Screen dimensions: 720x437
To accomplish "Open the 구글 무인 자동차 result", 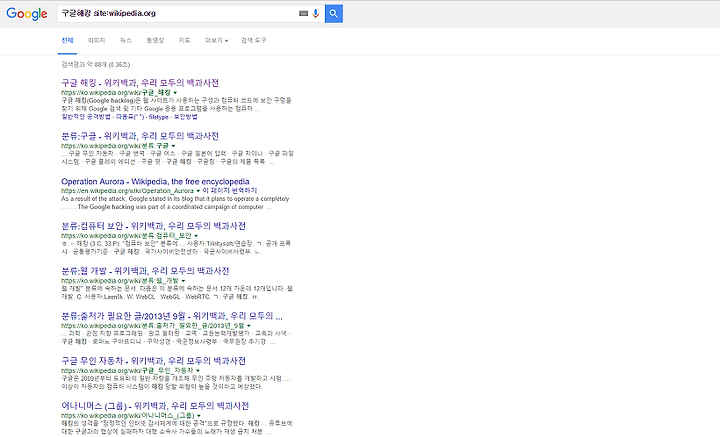I will (153, 361).
